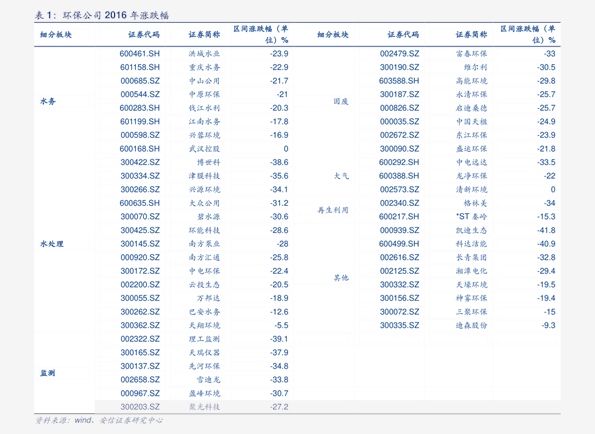The image size is (595, 434).
Task: Click the -41.8 value for 000939.SZ
Action: point(546,230)
